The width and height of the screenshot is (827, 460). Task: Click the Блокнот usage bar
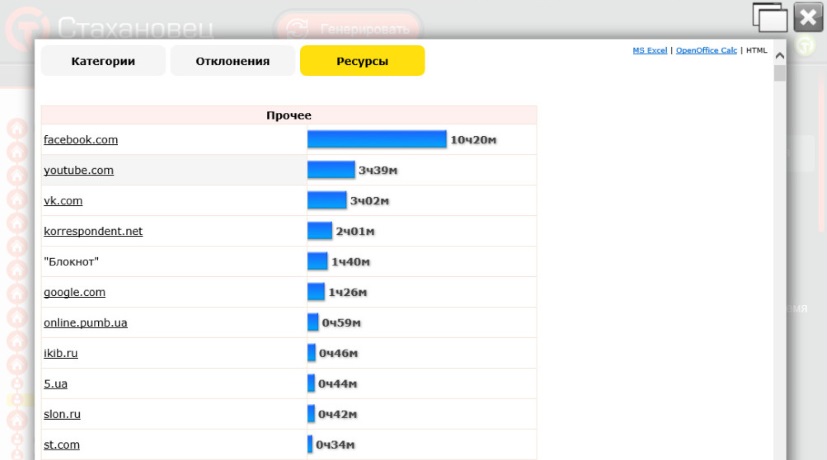[318, 261]
